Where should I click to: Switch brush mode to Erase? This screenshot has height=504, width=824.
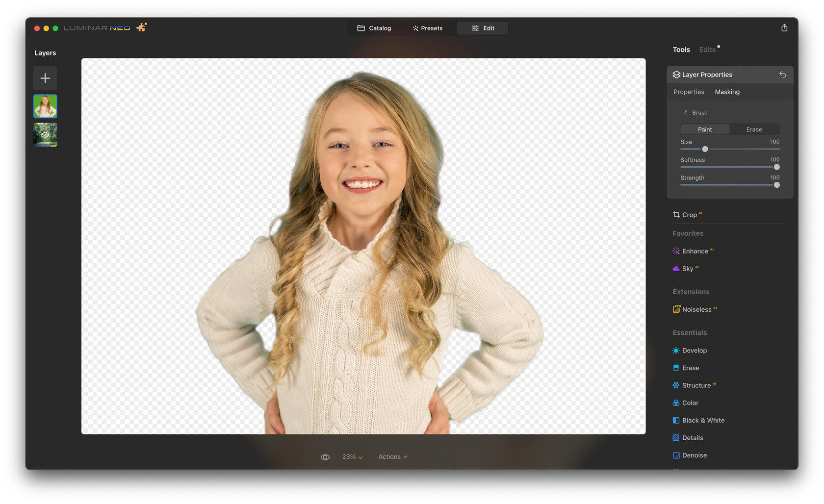click(754, 129)
